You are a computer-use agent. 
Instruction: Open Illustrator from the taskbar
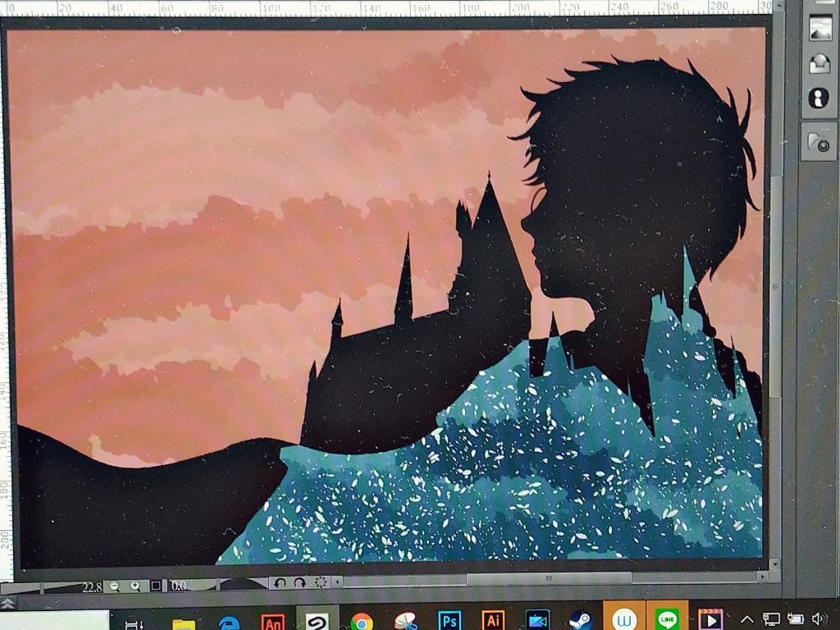coord(493,620)
